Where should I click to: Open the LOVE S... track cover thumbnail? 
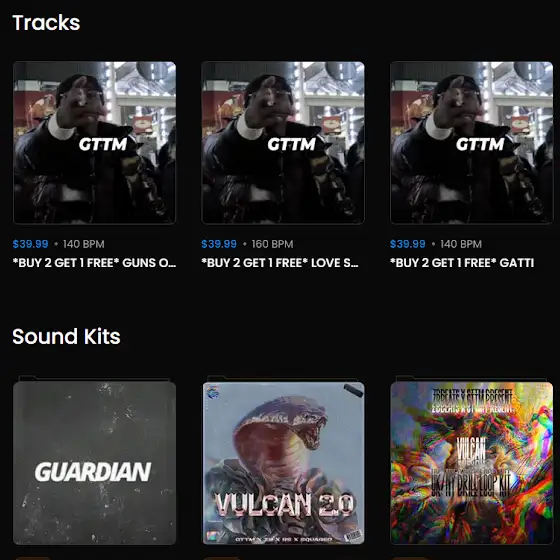pyautogui.click(x=283, y=143)
